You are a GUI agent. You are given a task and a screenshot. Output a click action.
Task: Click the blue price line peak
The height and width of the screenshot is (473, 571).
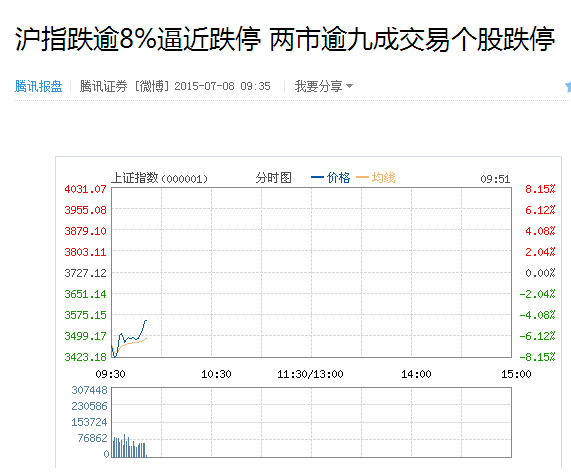(x=146, y=320)
